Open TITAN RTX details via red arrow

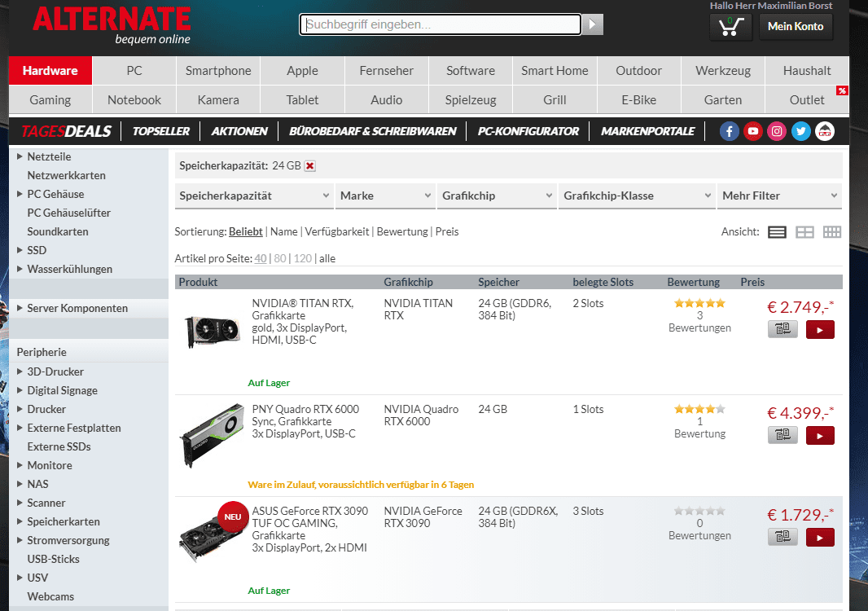coord(820,330)
